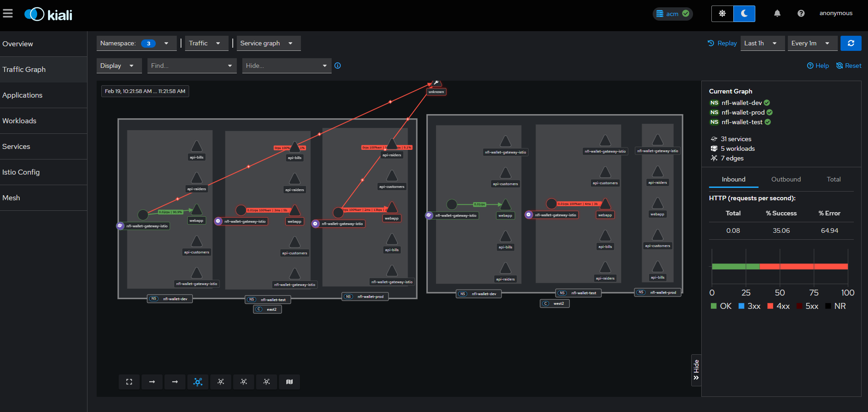
Task: Open the notifications bell
Action: pyautogui.click(x=777, y=13)
